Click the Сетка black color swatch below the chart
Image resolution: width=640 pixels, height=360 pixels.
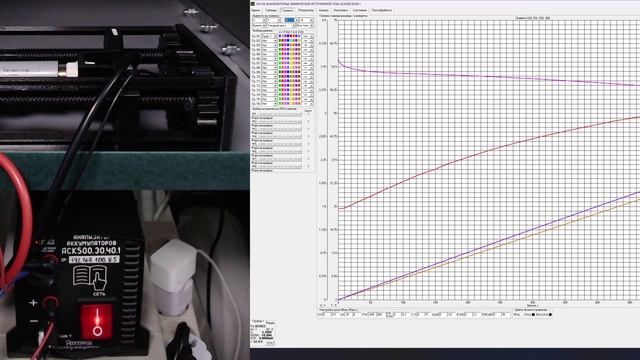click(x=533, y=314)
